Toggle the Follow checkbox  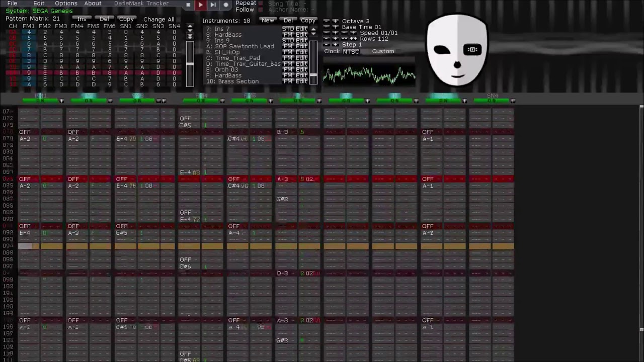point(261,10)
